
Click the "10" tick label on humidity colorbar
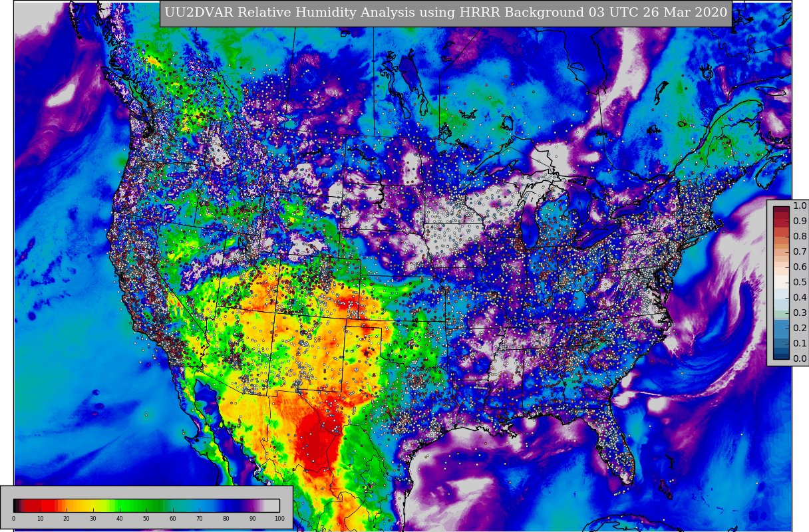40,519
